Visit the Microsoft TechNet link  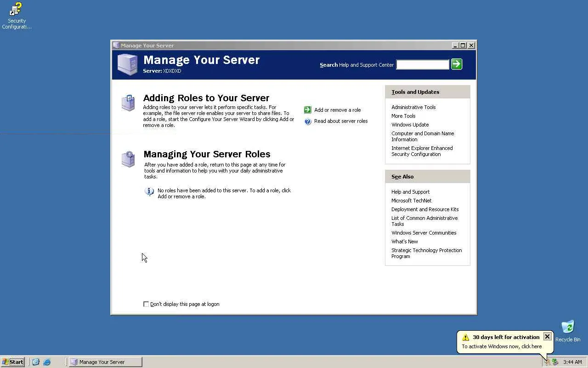pos(411,201)
